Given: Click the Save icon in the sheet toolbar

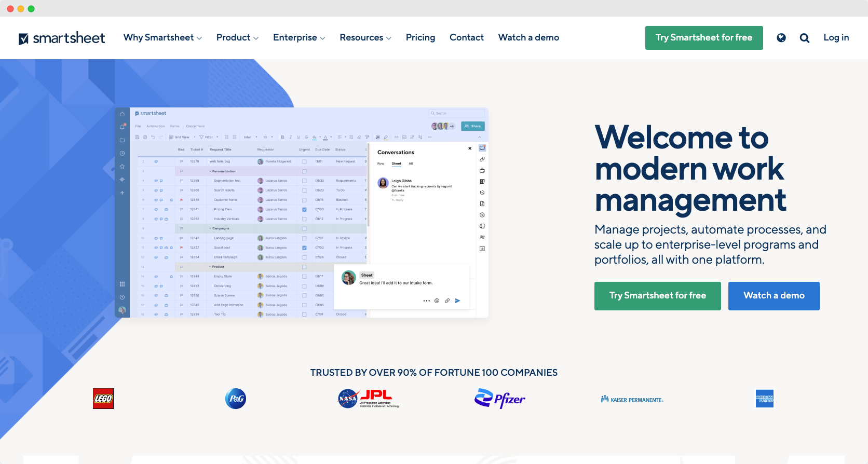Looking at the screenshot, I should (x=137, y=137).
